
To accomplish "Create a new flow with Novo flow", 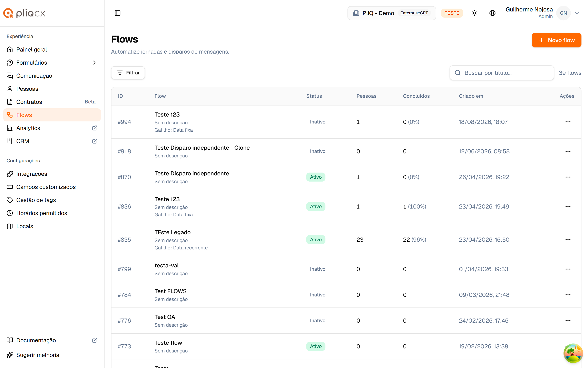I will pos(556,40).
